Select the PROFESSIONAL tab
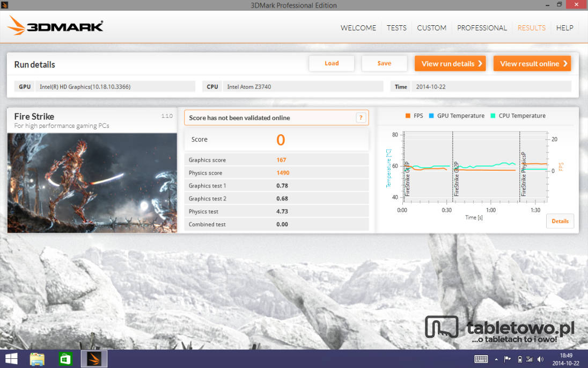The height and width of the screenshot is (368, 588). click(482, 28)
